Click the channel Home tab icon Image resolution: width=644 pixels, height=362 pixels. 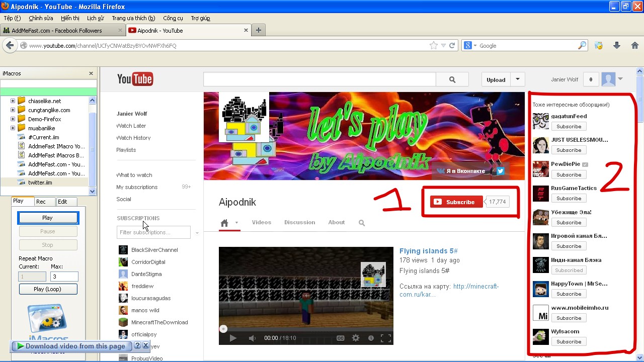click(x=224, y=223)
